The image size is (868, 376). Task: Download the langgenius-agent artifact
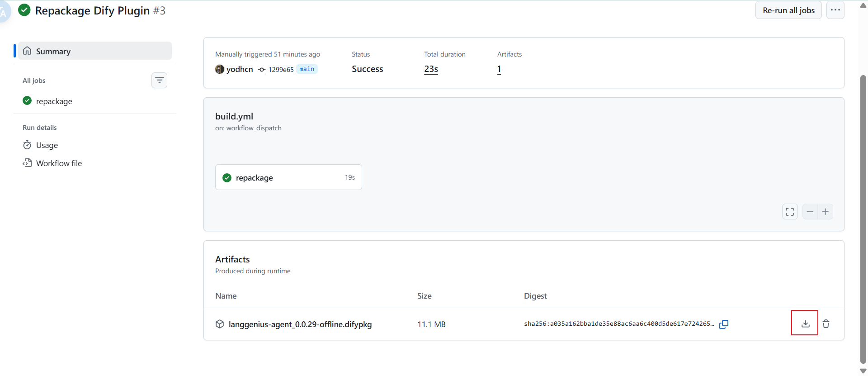[805, 324]
